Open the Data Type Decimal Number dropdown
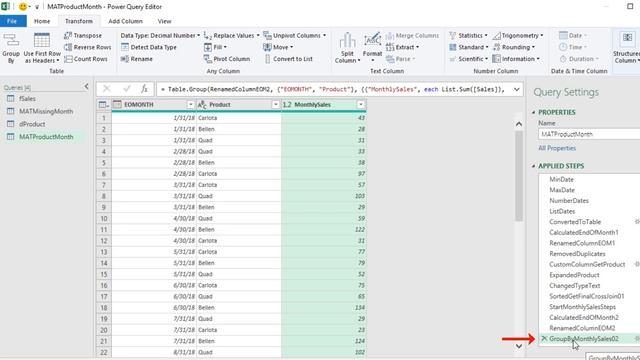This screenshot has height=360, width=640. pyautogui.click(x=160, y=36)
